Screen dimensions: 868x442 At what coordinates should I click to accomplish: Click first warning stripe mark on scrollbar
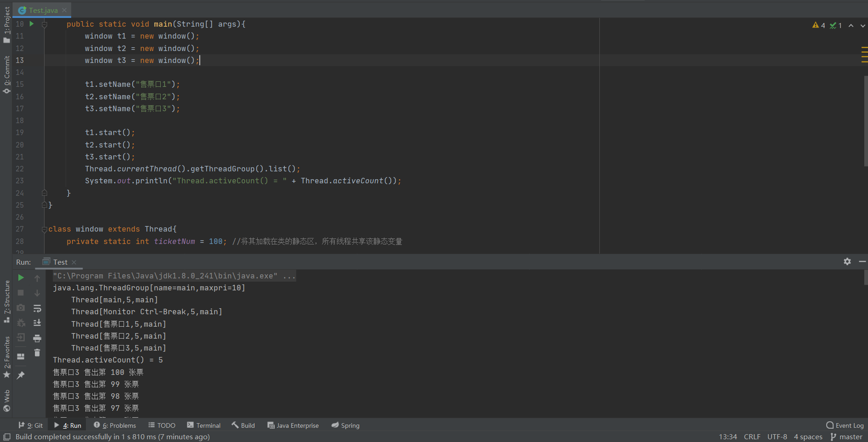[864, 48]
